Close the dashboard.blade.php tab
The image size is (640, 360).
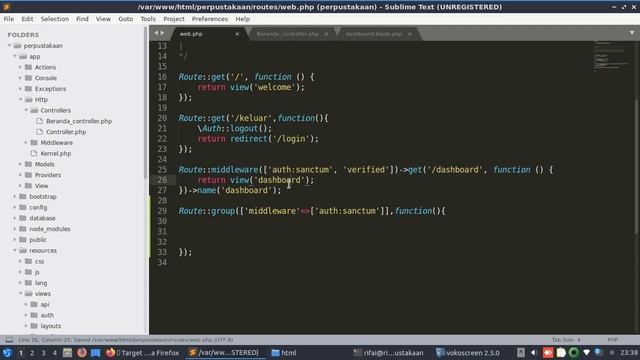pyautogui.click(x=409, y=34)
